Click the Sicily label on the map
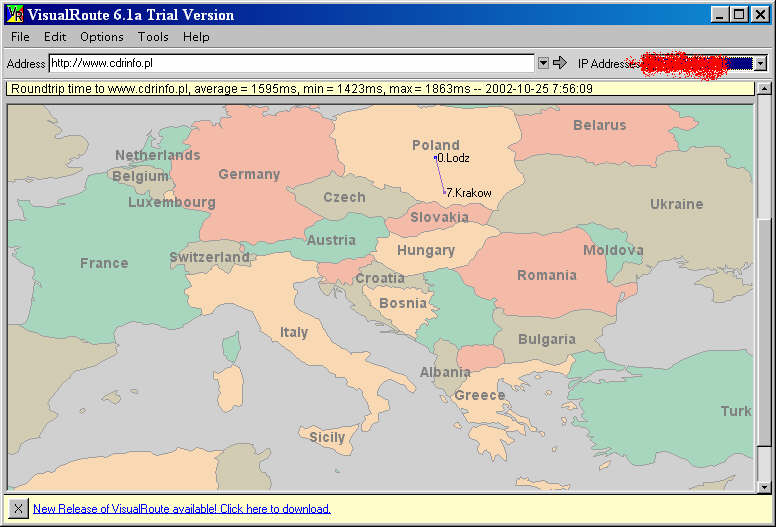 (327, 437)
